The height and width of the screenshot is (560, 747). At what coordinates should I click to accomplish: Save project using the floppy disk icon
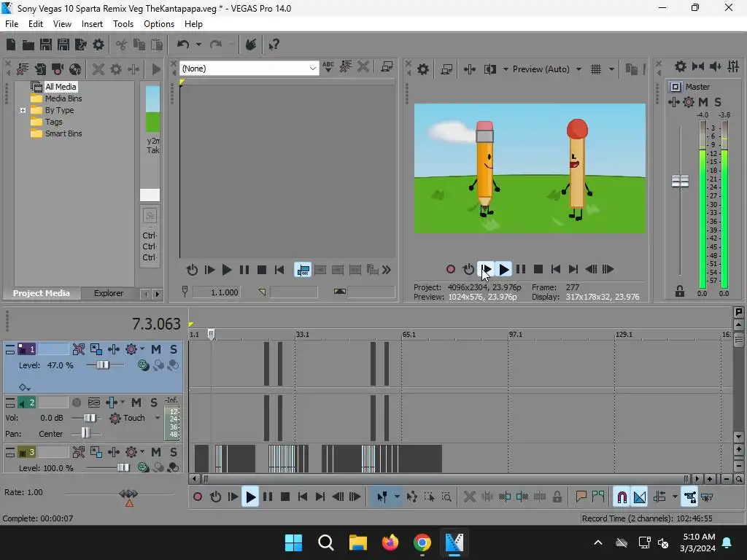pos(46,44)
